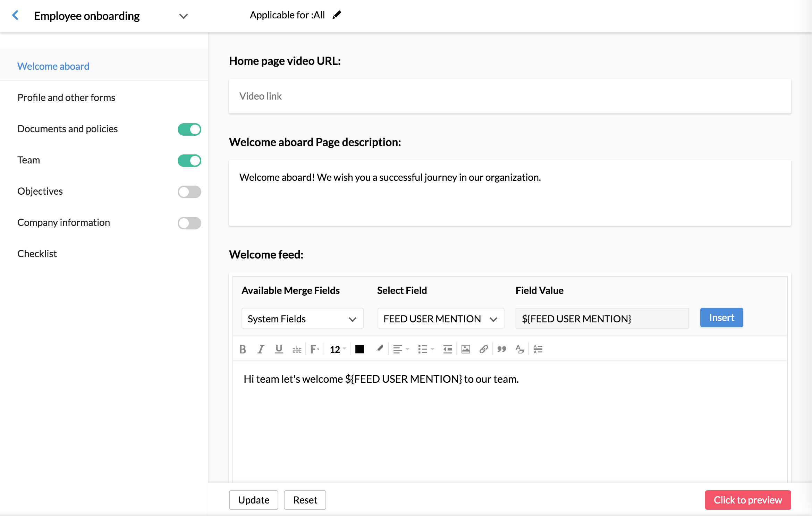This screenshot has width=812, height=516.
Task: Click the clear formatting eraser icon
Action: point(519,349)
